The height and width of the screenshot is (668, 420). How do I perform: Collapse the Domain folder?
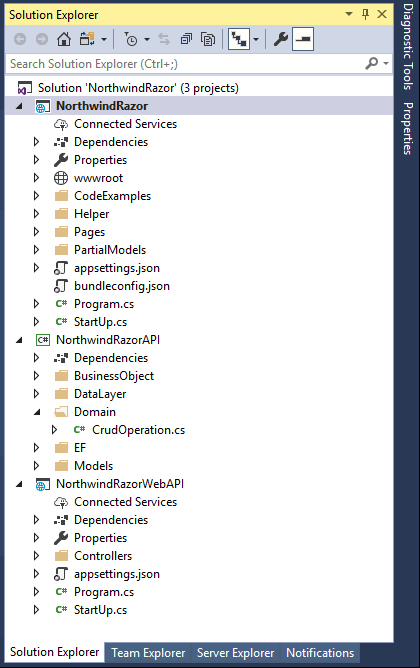click(37, 412)
